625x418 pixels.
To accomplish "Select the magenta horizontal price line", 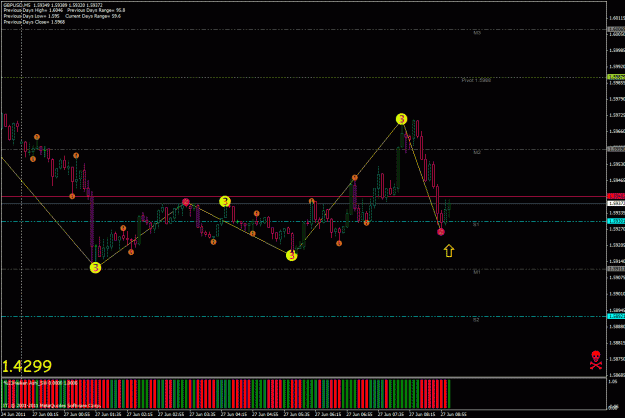I will tap(303, 196).
